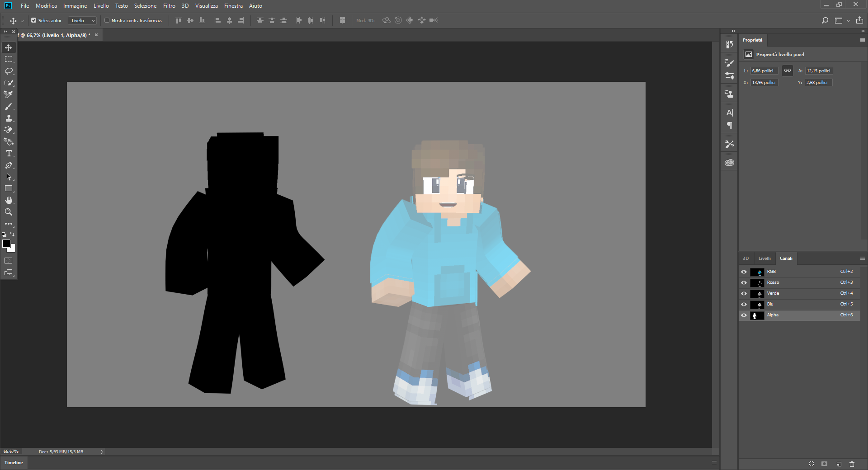The image size is (868, 470).
Task: Open Timeline panel options menu
Action: point(714,463)
